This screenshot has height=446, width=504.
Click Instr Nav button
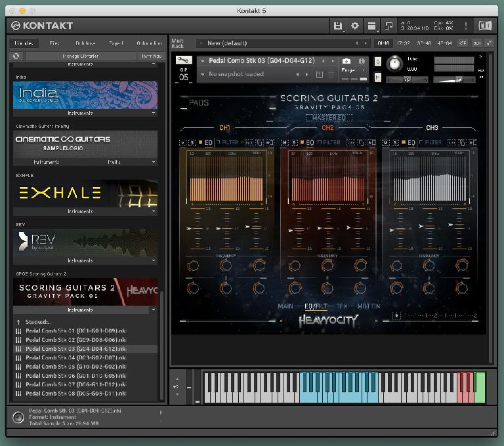[x=152, y=56]
